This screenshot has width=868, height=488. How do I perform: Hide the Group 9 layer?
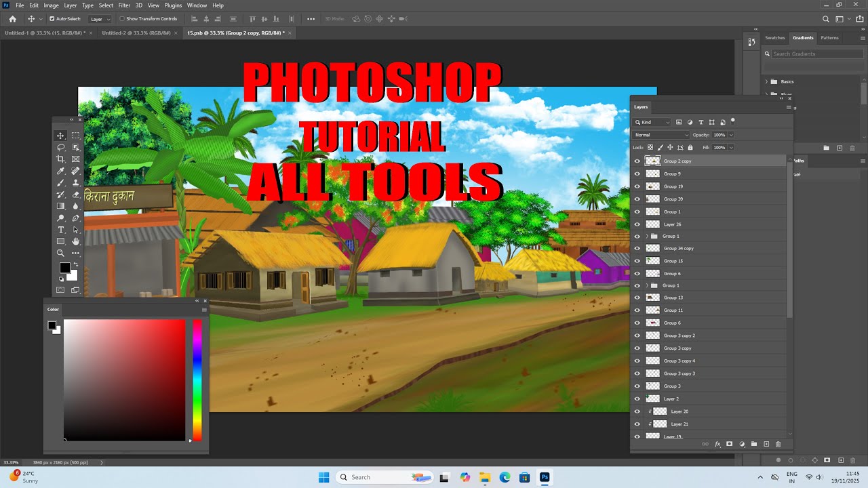(x=637, y=174)
